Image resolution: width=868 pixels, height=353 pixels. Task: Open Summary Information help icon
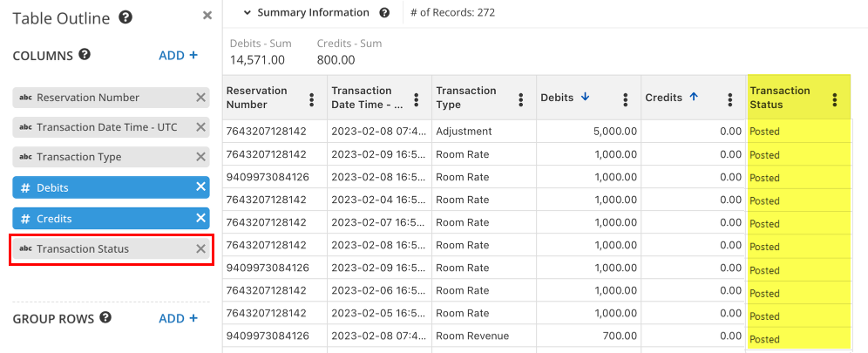(384, 13)
